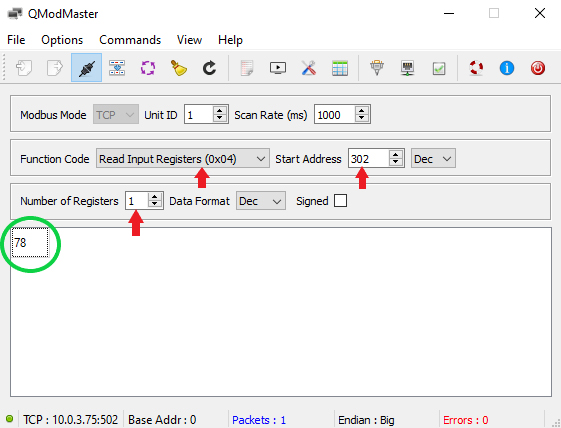
Task: Open the Commands menu
Action: 130,40
